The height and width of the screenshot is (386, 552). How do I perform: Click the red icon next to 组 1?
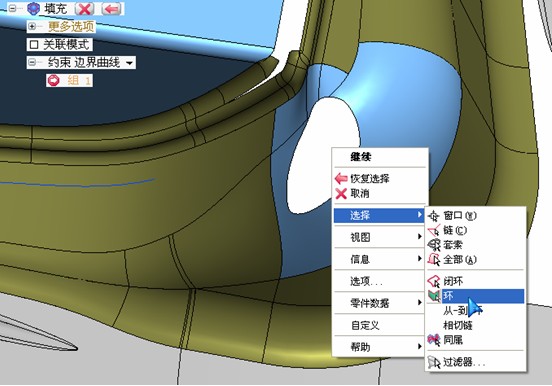pos(54,80)
